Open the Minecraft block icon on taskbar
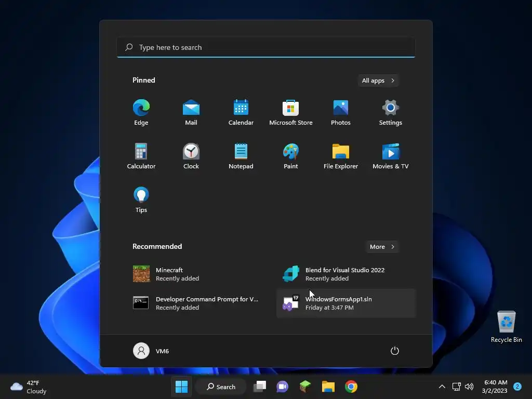 [x=305, y=387]
